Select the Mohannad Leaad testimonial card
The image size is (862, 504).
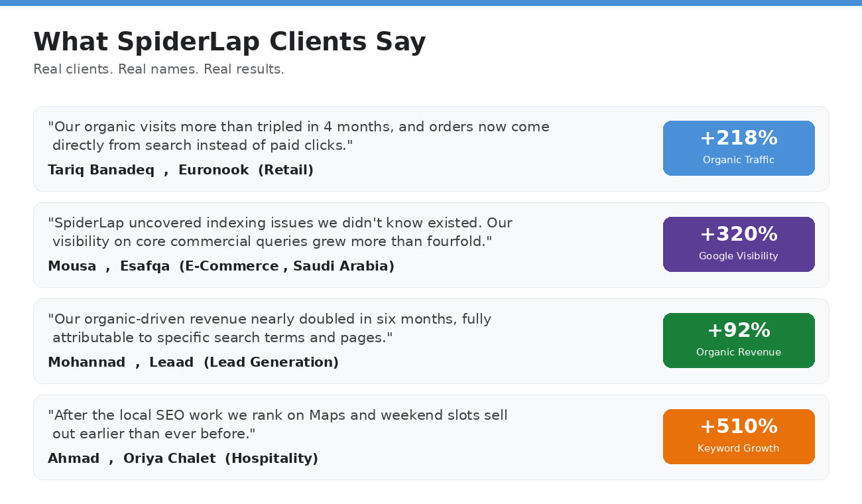[x=431, y=341]
